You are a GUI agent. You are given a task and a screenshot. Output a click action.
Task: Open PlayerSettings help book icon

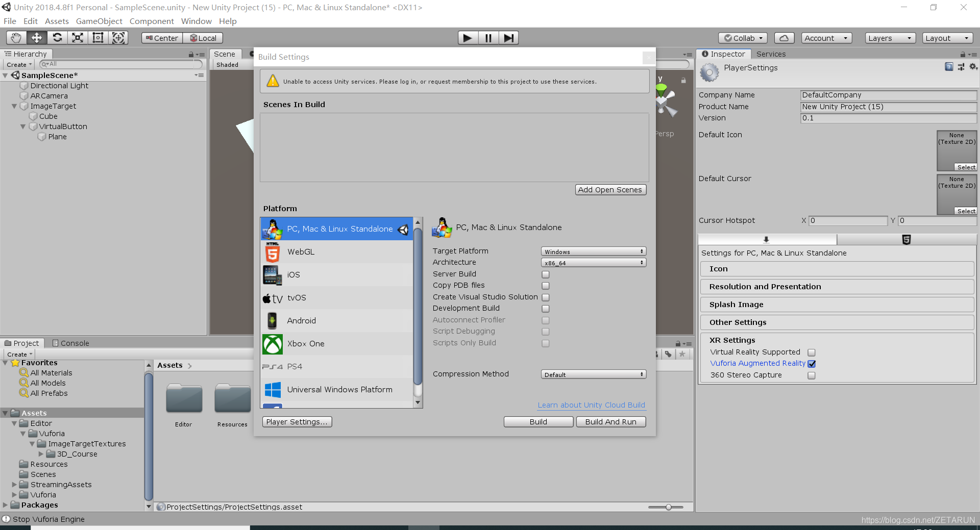pyautogui.click(x=949, y=67)
